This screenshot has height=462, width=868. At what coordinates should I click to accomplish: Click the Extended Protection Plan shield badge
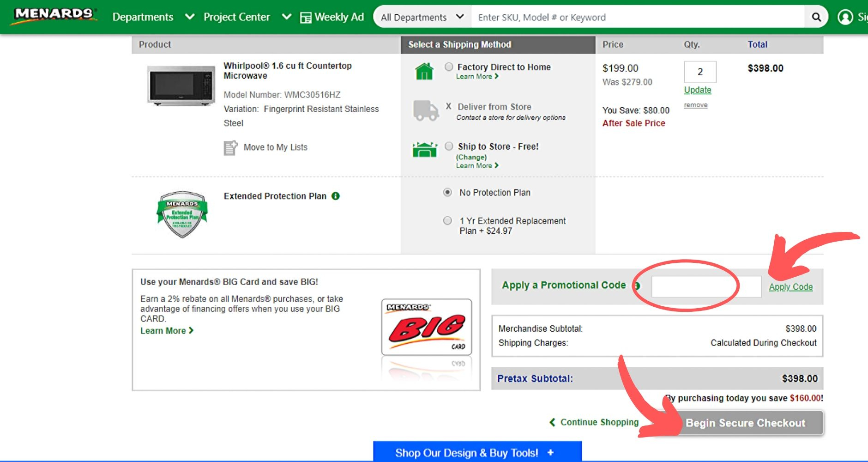[182, 214]
